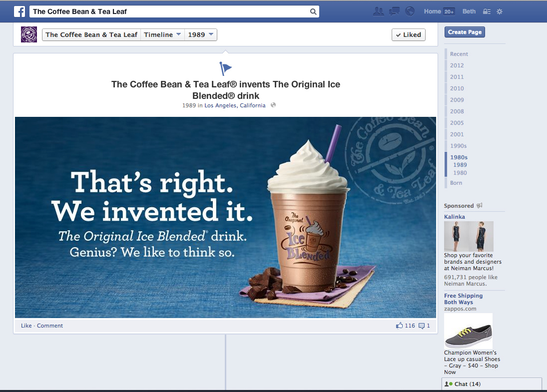Click the public globe icon beside California
The image size is (547, 392).
[x=273, y=105]
